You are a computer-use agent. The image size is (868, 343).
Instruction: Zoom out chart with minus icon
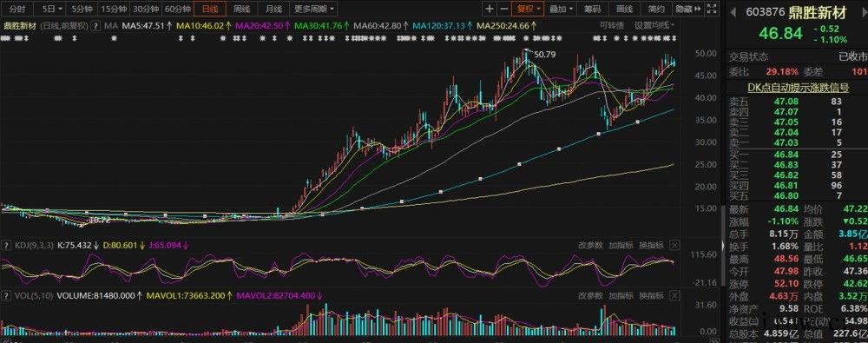tap(503, 9)
